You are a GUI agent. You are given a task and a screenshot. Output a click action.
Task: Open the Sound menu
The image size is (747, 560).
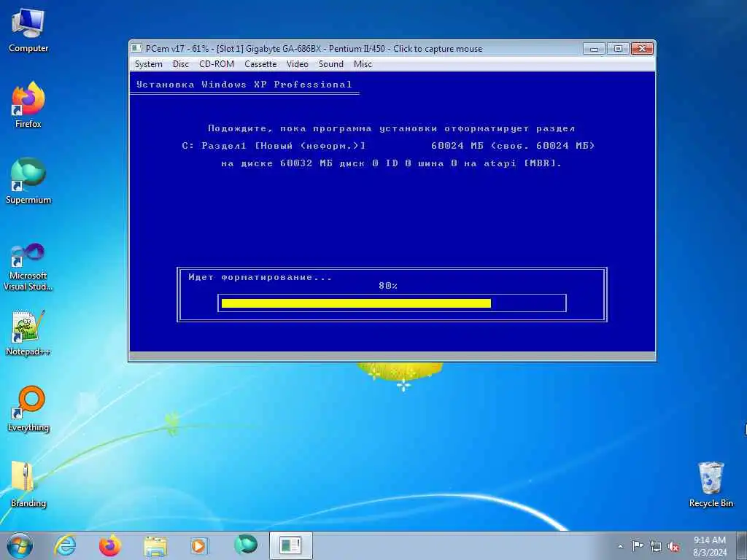(330, 64)
